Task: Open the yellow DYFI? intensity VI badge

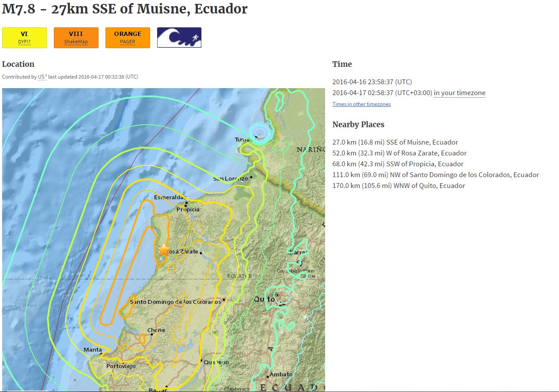Action: 24,38
